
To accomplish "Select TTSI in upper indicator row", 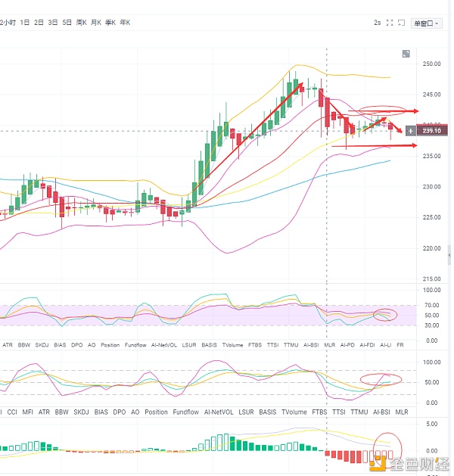I will [x=273, y=345].
